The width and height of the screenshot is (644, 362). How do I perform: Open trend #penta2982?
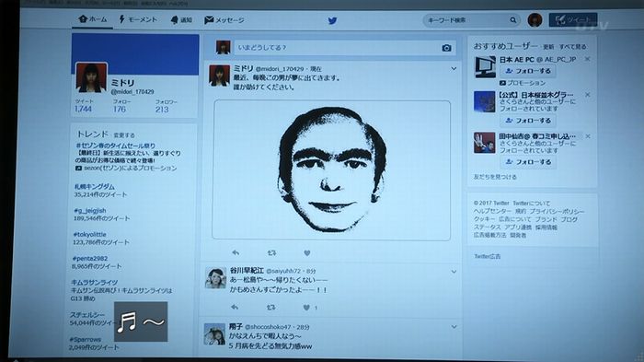(90, 259)
